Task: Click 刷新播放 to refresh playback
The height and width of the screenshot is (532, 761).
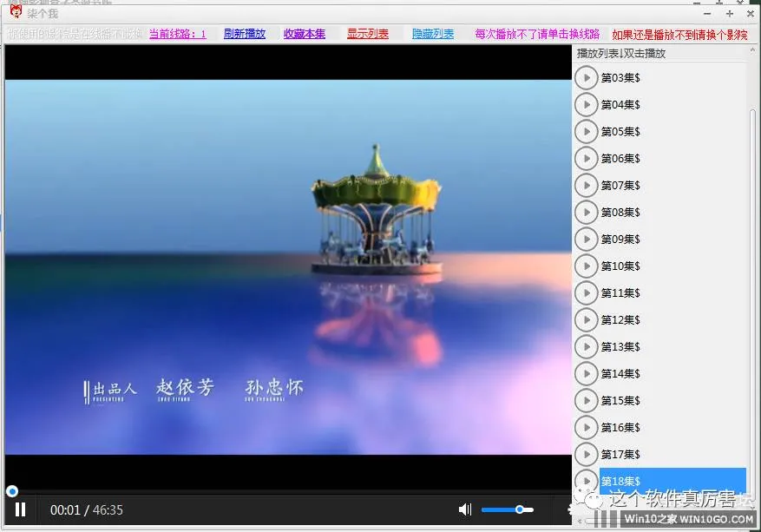Action: tap(245, 34)
